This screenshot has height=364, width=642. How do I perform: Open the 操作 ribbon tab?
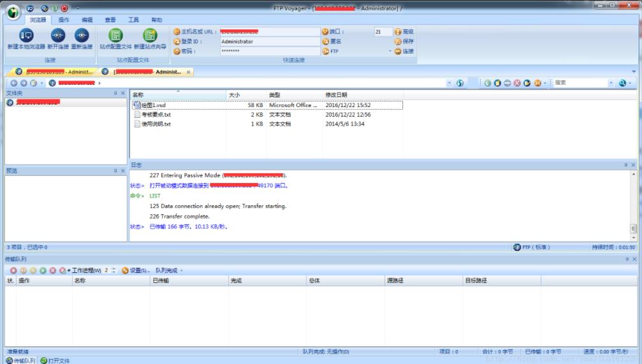(x=64, y=20)
